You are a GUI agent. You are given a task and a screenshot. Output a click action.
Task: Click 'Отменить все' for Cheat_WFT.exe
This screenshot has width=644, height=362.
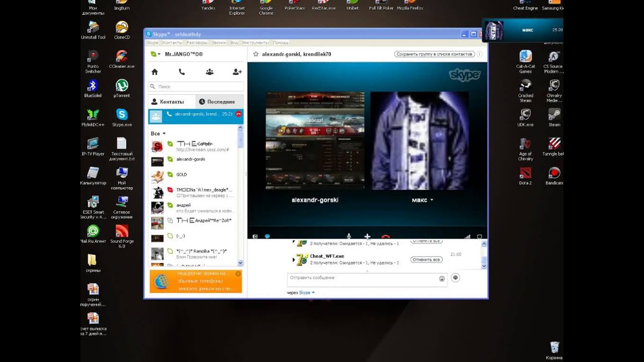426,260
